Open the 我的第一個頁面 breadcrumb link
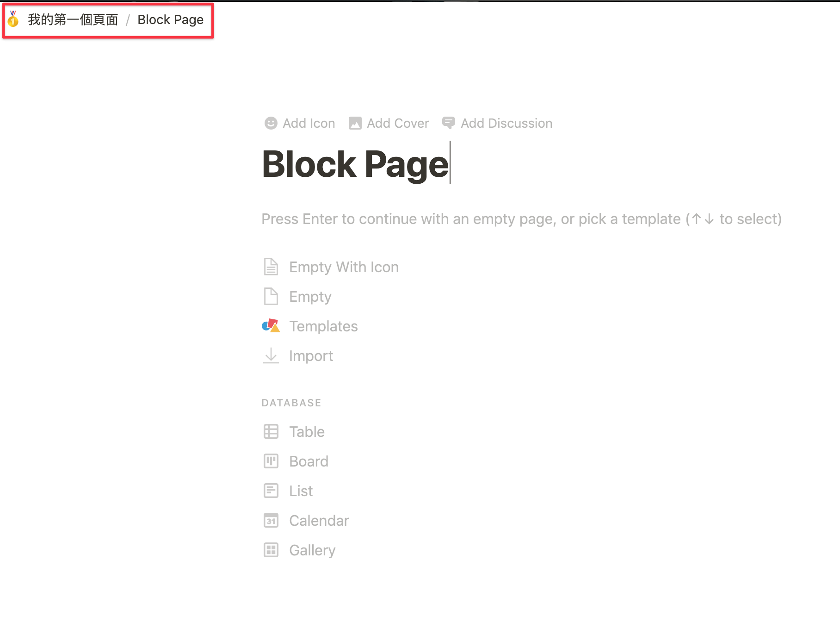The image size is (840, 635). (73, 19)
